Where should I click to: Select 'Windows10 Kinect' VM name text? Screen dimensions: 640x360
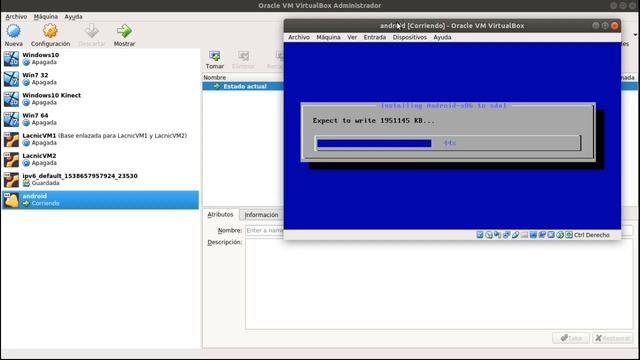click(x=51, y=95)
